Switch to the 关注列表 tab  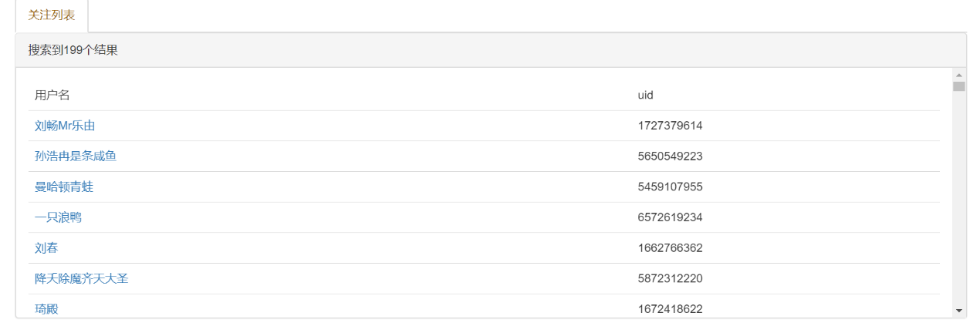[52, 15]
